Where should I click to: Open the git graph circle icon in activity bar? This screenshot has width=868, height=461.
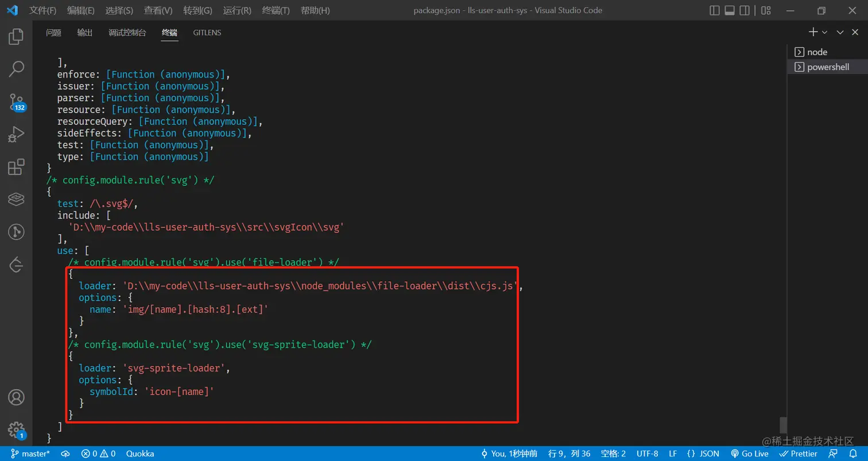click(16, 232)
